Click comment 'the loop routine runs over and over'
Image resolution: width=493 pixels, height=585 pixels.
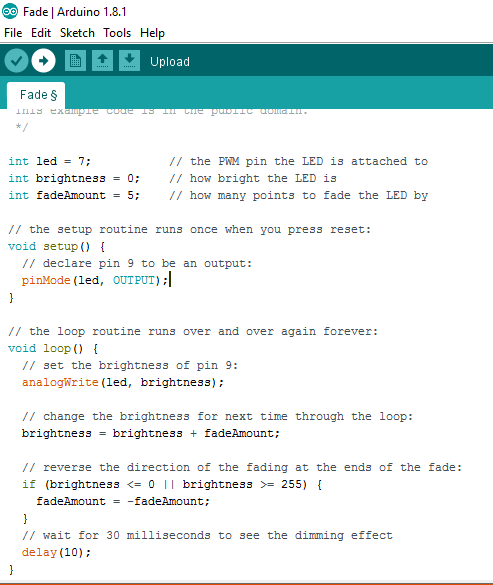[193, 331]
